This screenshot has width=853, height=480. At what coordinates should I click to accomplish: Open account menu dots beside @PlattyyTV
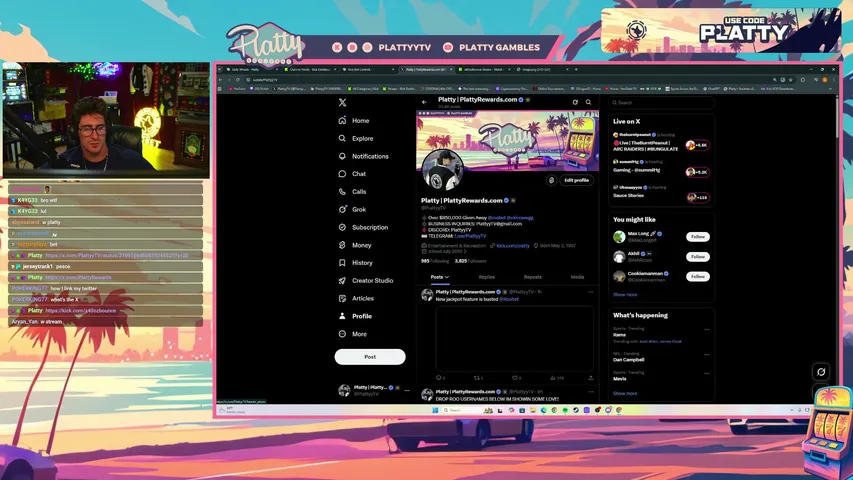pyautogui.click(x=407, y=390)
